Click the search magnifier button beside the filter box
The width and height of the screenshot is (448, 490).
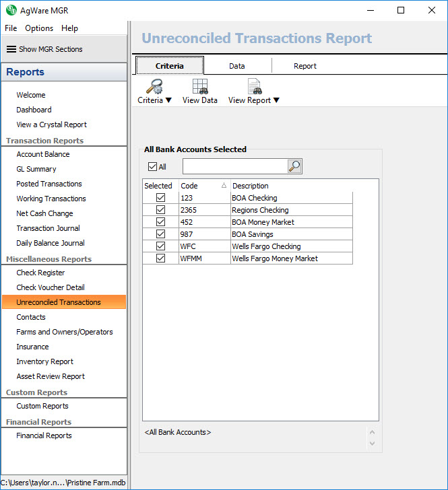pyautogui.click(x=294, y=166)
